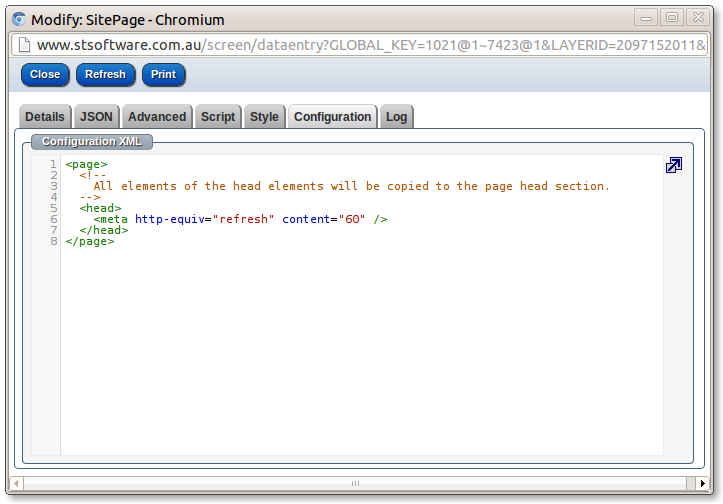Select the Advanced tab

[157, 117]
